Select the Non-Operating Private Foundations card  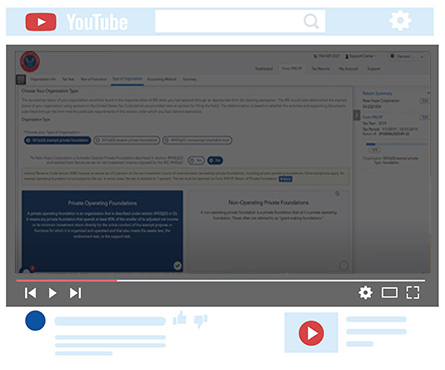(268, 231)
